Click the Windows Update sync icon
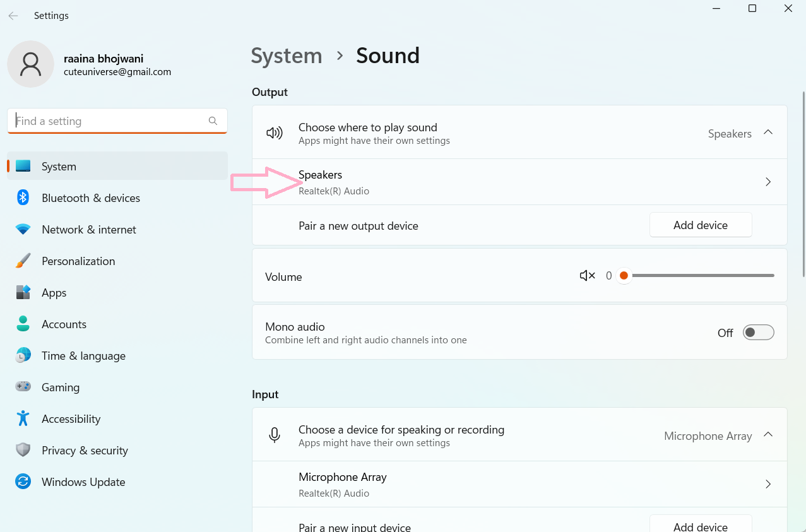Viewport: 806px width, 532px height. click(23, 482)
